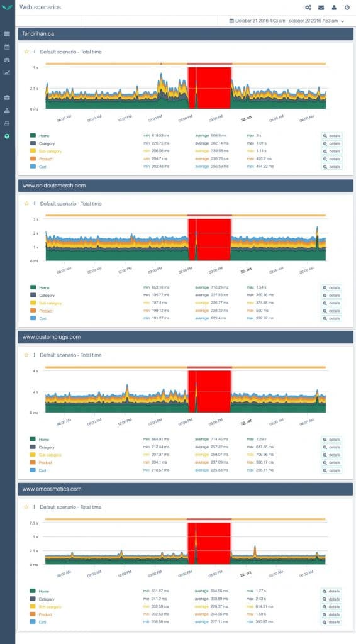356x644 pixels.
Task: Click 'Default scenario - Total time' under fendrihan.ca
Action: coord(70,52)
